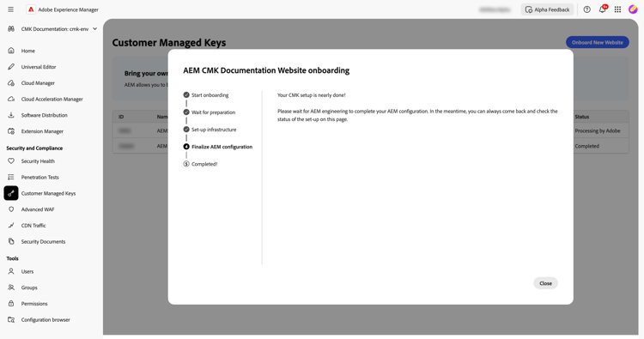Open Groups under Tools
The width and height of the screenshot is (644, 339).
click(29, 288)
